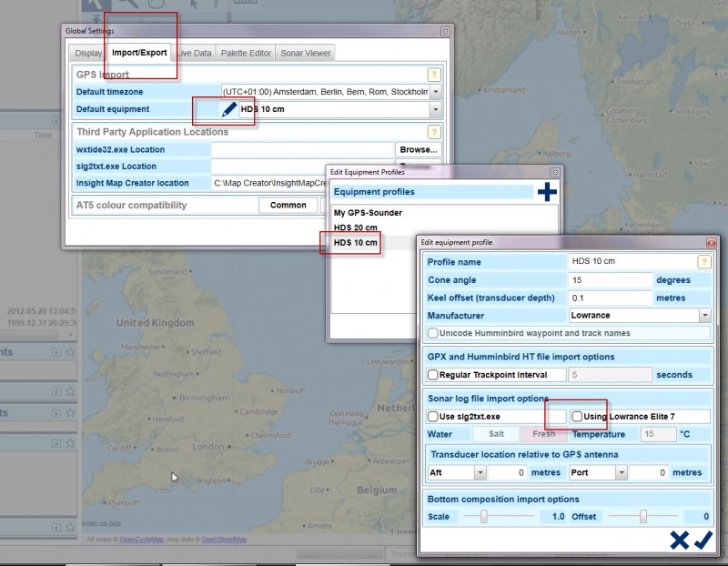Viewport: 728px width, 566px height.
Task: Confirm profile changes with the blue checkmark
Action: pyautogui.click(x=703, y=541)
